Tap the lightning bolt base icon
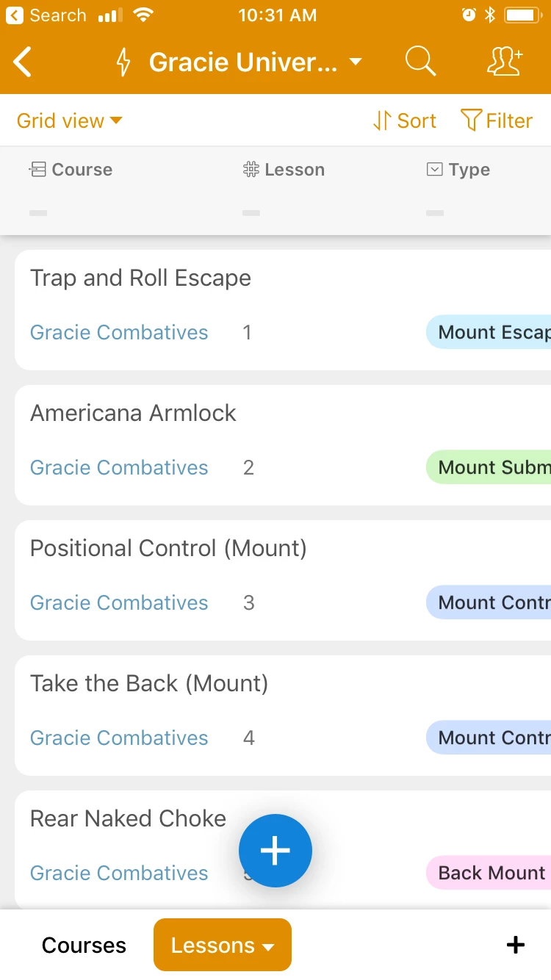The height and width of the screenshot is (980, 551). (123, 62)
